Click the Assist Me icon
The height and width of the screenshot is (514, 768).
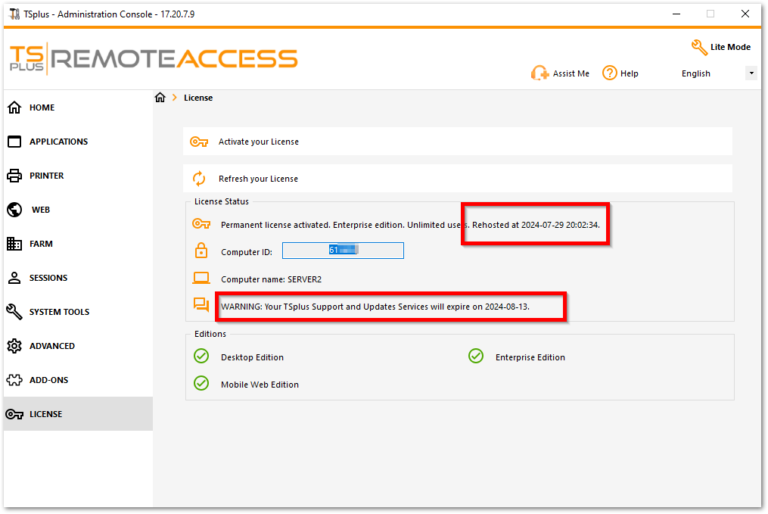coord(538,73)
